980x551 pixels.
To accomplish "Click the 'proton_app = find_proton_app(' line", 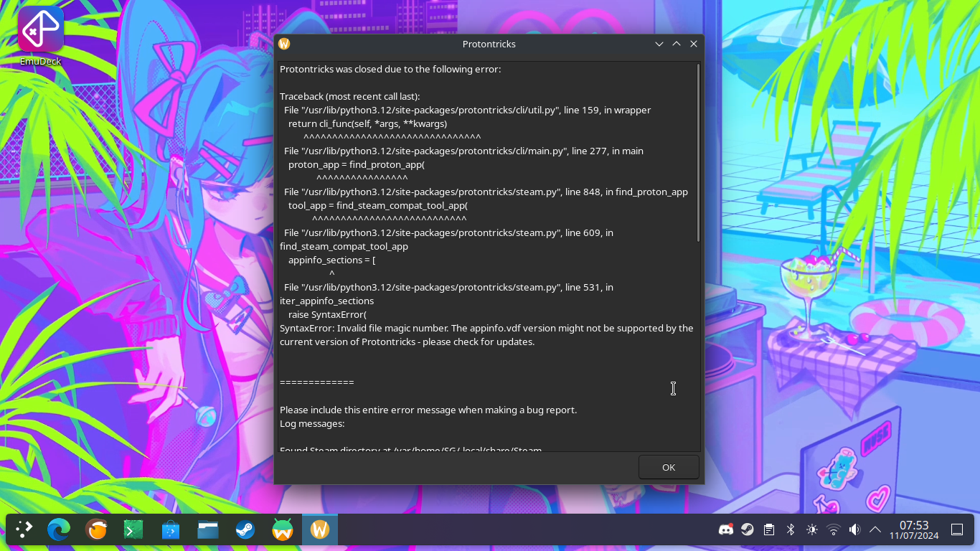I will pyautogui.click(x=357, y=164).
